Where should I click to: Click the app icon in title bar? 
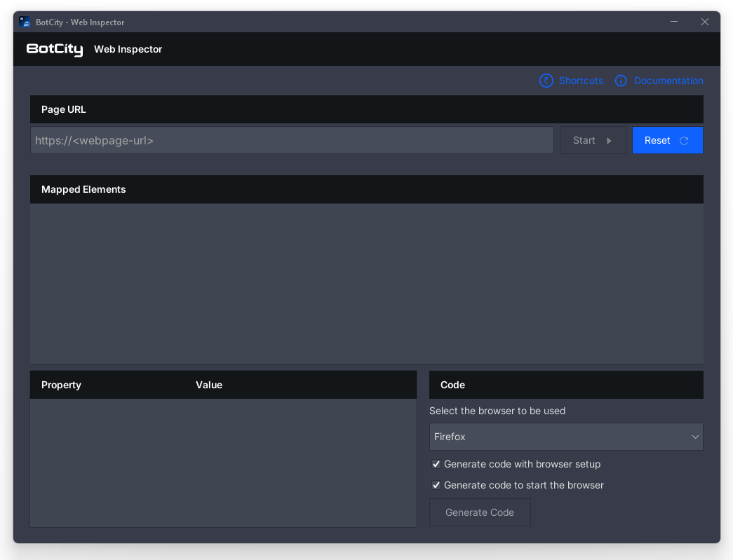tap(25, 22)
